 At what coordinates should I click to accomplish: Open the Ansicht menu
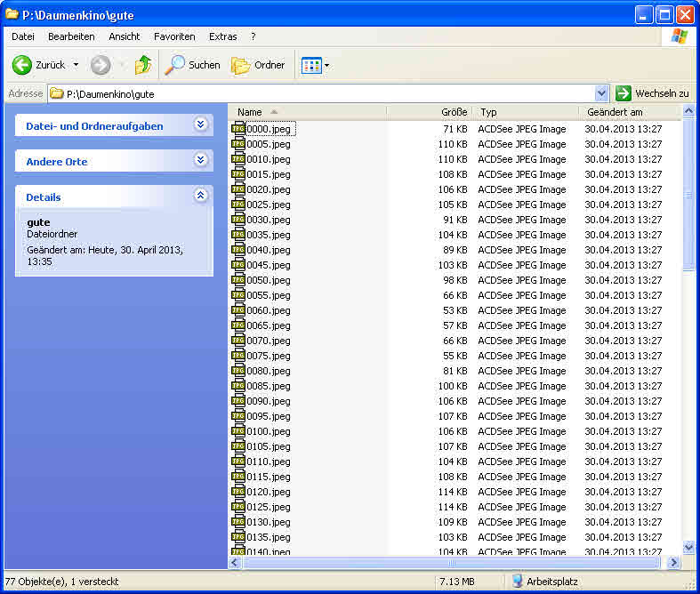125,36
